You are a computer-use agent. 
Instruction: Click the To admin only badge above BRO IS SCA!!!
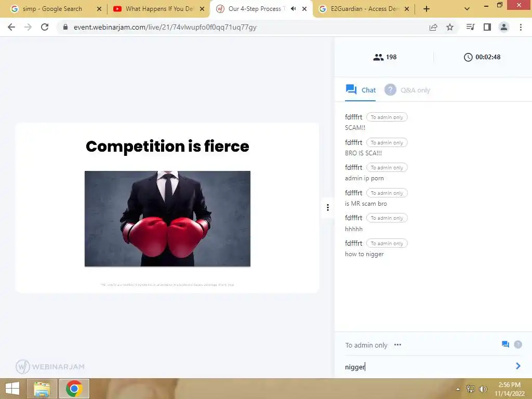click(x=387, y=142)
